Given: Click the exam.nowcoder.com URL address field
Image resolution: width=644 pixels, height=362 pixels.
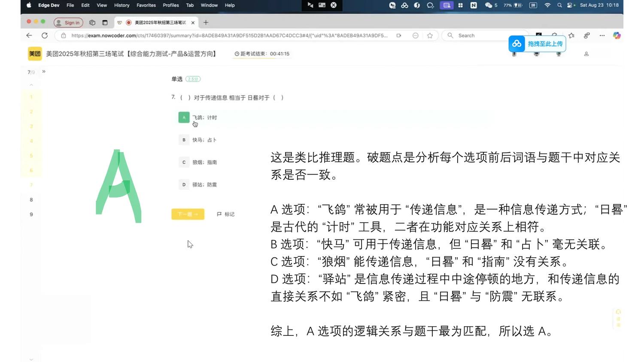Looking at the screenshot, I should (229, 36).
